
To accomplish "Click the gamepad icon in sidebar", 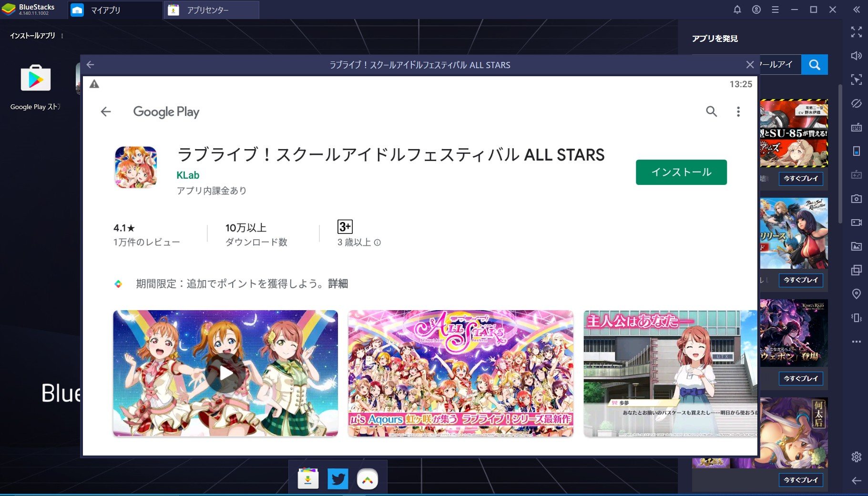I will tap(856, 175).
